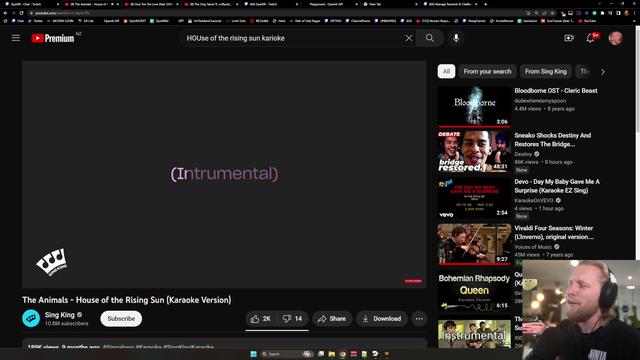Open the KaraokeOnVEVO channel link
The image size is (640, 360).
534,200
